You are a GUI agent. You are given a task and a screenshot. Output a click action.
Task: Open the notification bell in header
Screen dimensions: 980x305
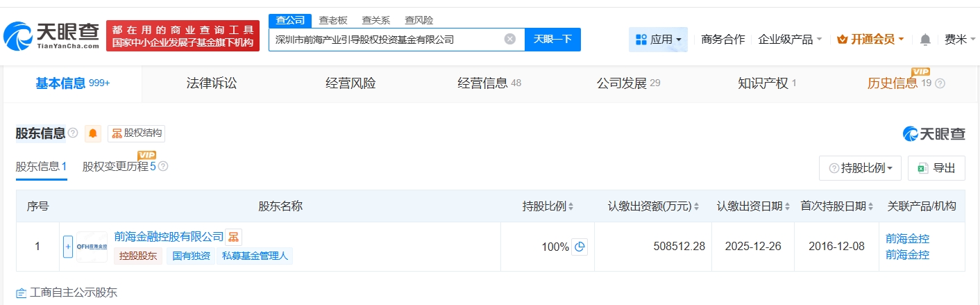pyautogui.click(x=924, y=40)
